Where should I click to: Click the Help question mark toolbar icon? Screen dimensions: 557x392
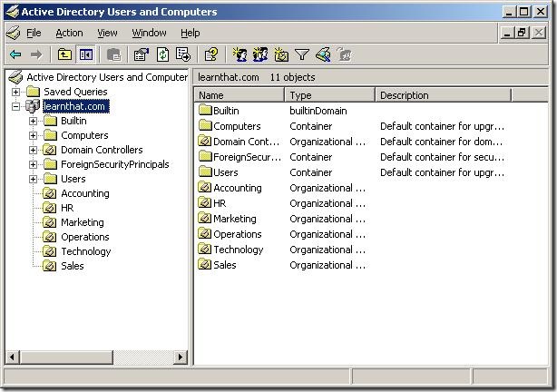211,54
